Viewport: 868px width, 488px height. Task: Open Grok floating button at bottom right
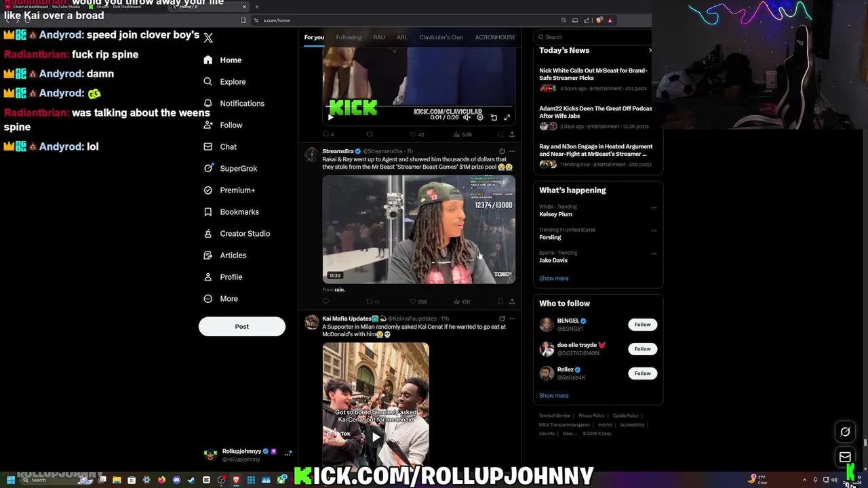(845, 432)
